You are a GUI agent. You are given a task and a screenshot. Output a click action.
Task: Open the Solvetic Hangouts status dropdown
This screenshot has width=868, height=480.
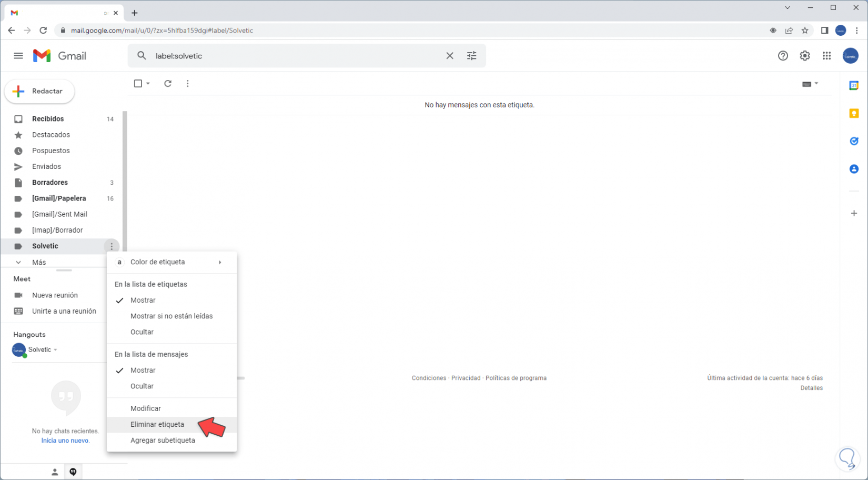(x=55, y=349)
